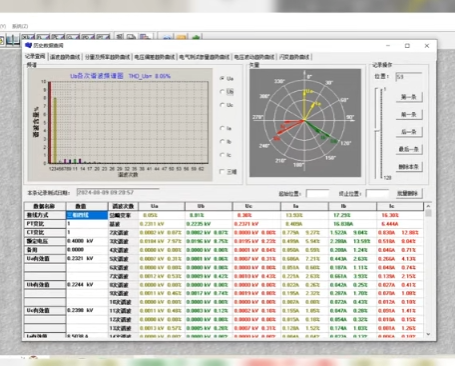Screen dimensions: 455x366
Task: Click the 起始位置 input field
Action: (318, 194)
